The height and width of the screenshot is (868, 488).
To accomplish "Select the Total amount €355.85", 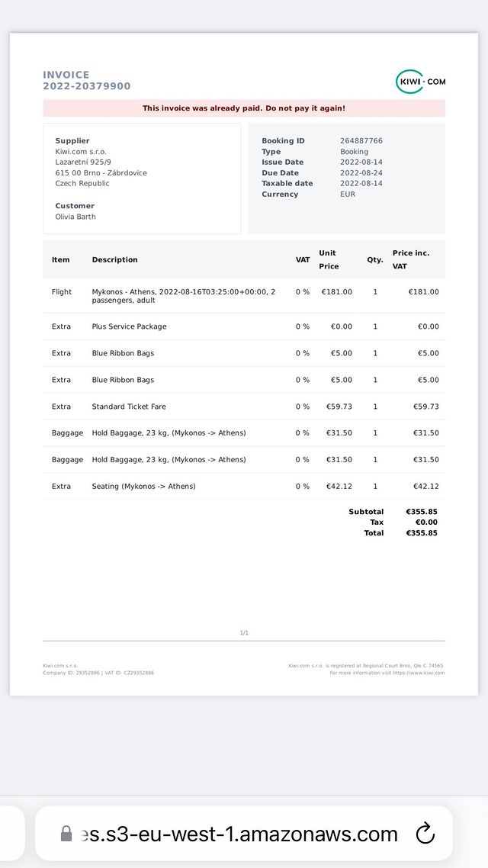I will (x=422, y=533).
